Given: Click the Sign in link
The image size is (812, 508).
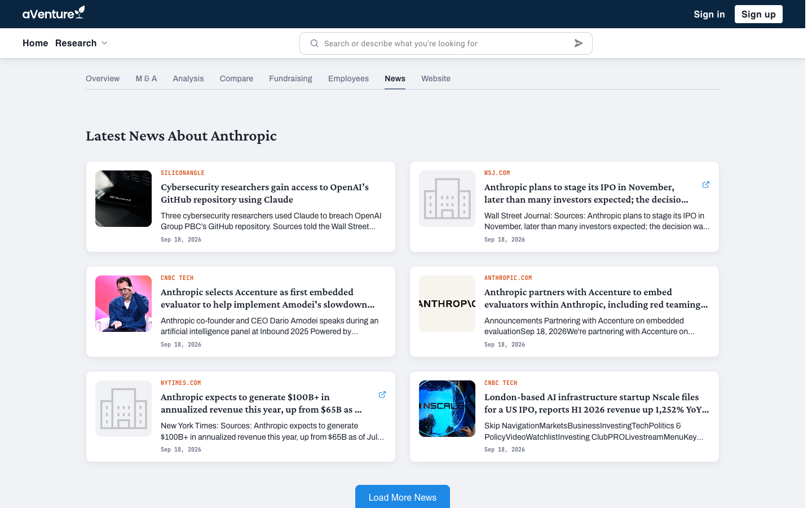Looking at the screenshot, I should point(709,14).
